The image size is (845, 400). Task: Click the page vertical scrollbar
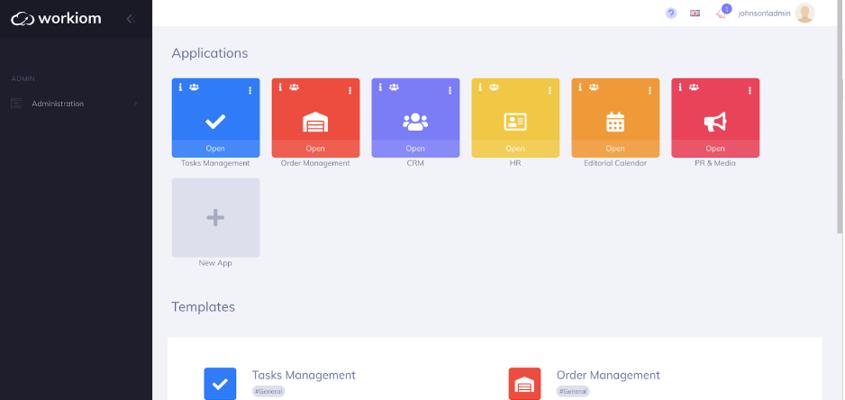point(840,117)
